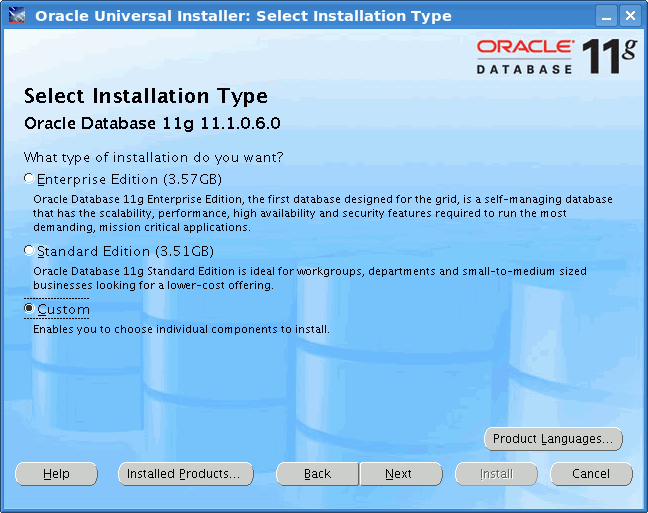
Task: Close the Oracle Universal Installer window
Action: click(630, 16)
